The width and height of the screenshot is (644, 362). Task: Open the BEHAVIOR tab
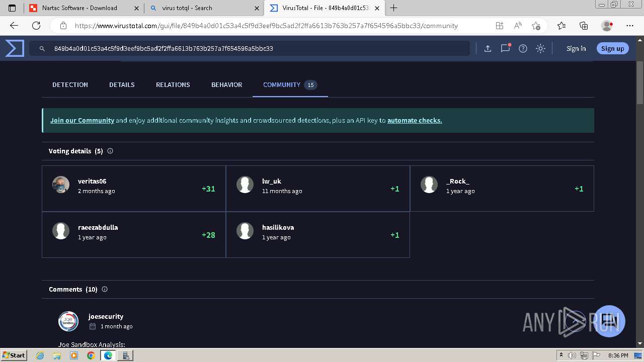click(x=227, y=85)
